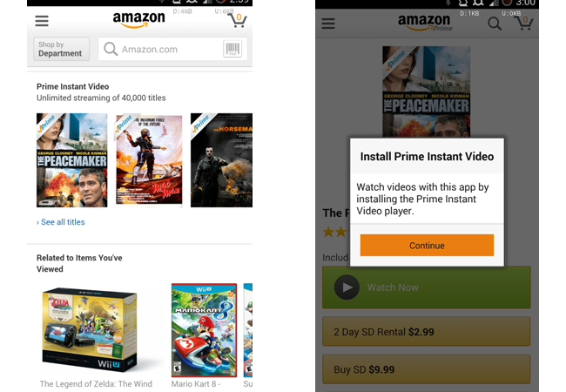Tap the Amazon logo on left screen
Viewport: 566px width, 392px height.
(138, 19)
